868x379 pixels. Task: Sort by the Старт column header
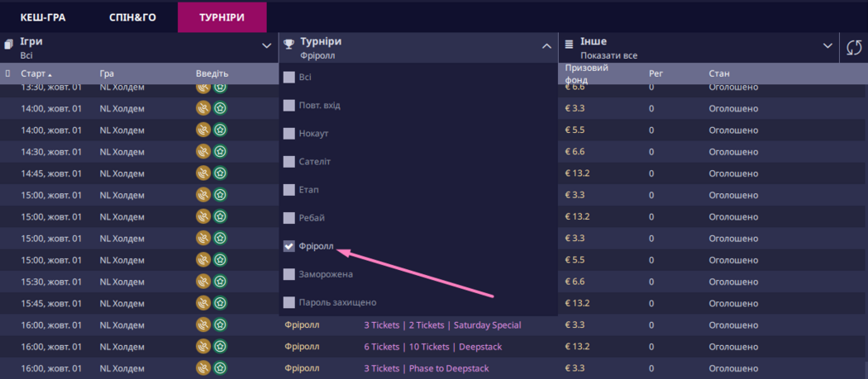point(35,73)
